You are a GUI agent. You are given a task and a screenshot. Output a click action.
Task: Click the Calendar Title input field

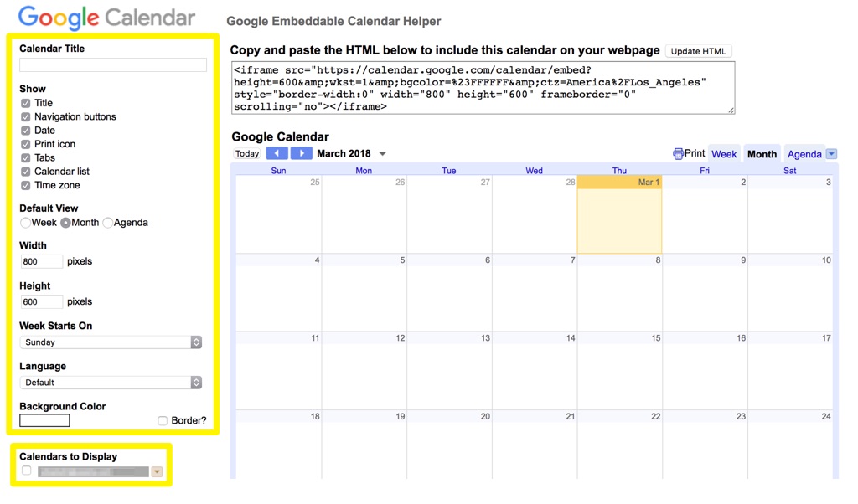click(x=113, y=64)
